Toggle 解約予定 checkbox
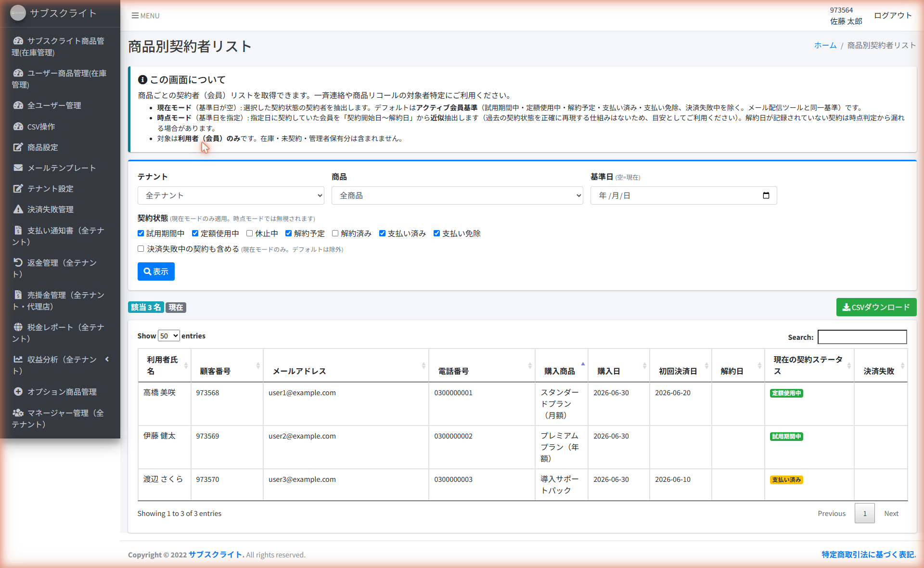This screenshot has height=568, width=924. point(289,233)
